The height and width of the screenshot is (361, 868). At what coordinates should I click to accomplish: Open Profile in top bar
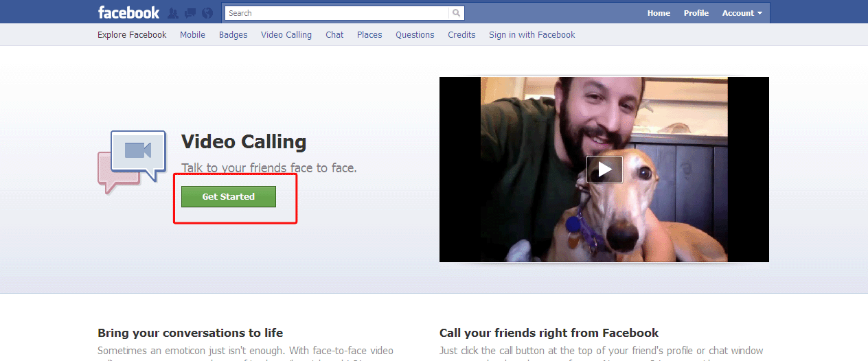coord(696,13)
